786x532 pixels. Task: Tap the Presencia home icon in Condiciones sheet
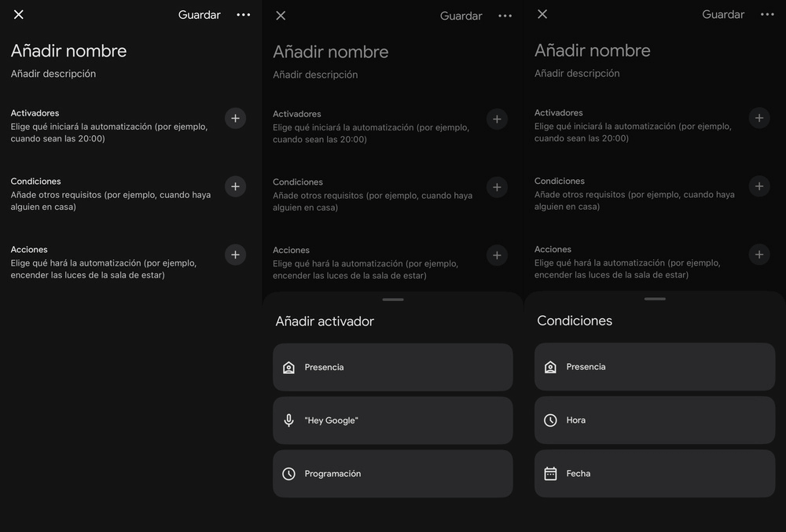pos(550,367)
